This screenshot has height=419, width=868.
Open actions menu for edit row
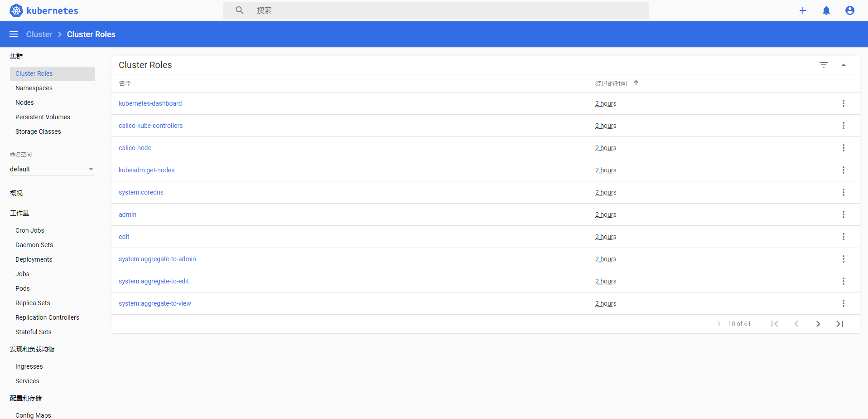(844, 237)
